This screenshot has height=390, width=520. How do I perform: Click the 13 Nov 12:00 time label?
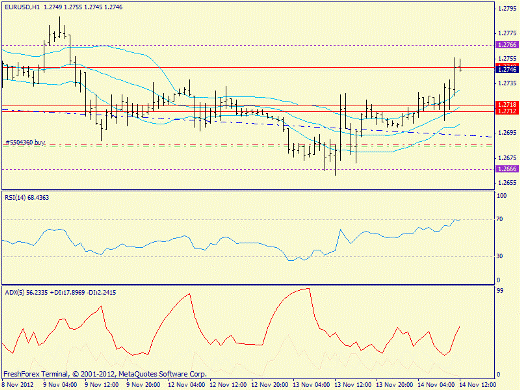click(x=353, y=385)
